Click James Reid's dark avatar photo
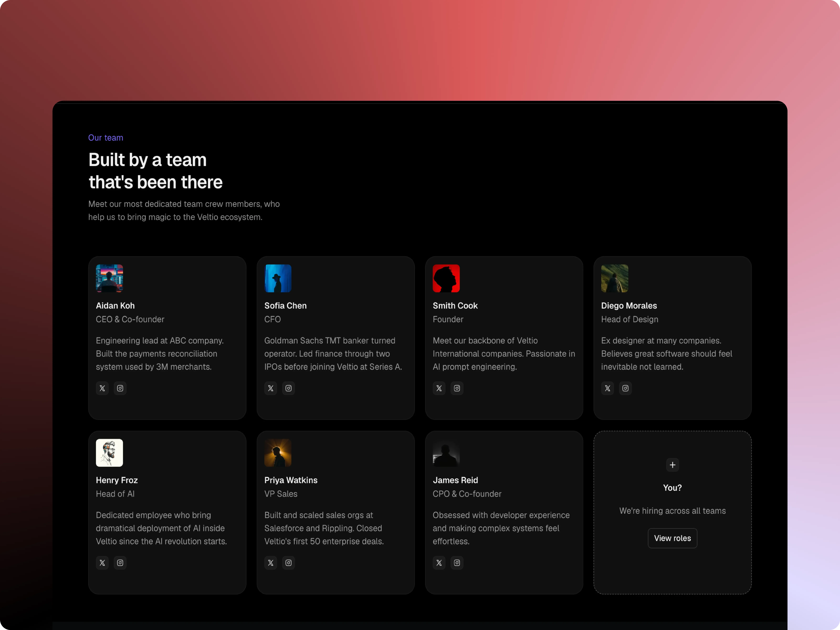The width and height of the screenshot is (840, 630). pos(446,453)
